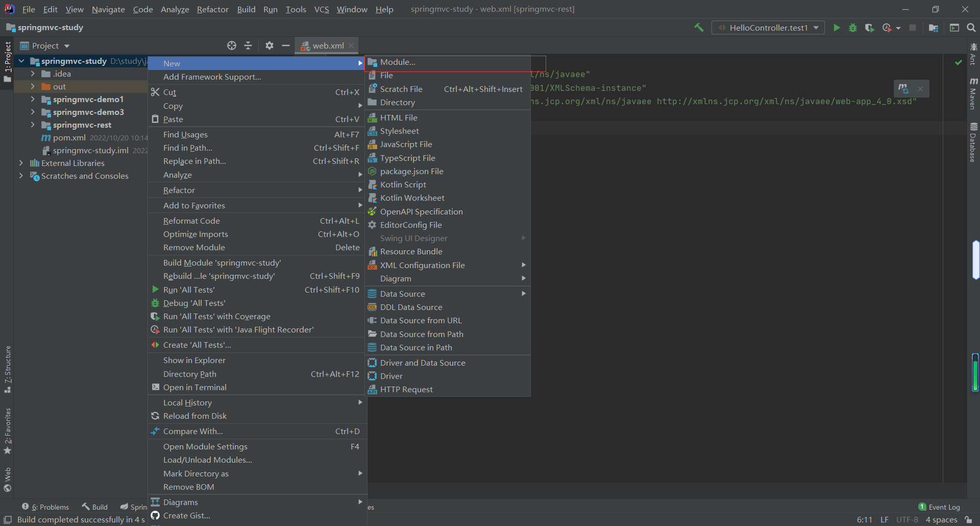Viewport: 980px width, 526px height.
Task: Click the locate file target icon
Action: click(x=232, y=45)
